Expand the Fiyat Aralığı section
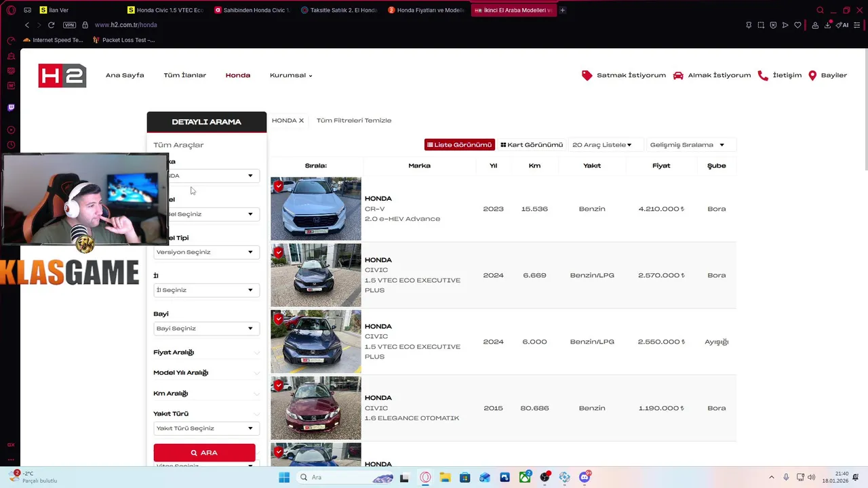Image resolution: width=868 pixels, height=488 pixels. 206,352
